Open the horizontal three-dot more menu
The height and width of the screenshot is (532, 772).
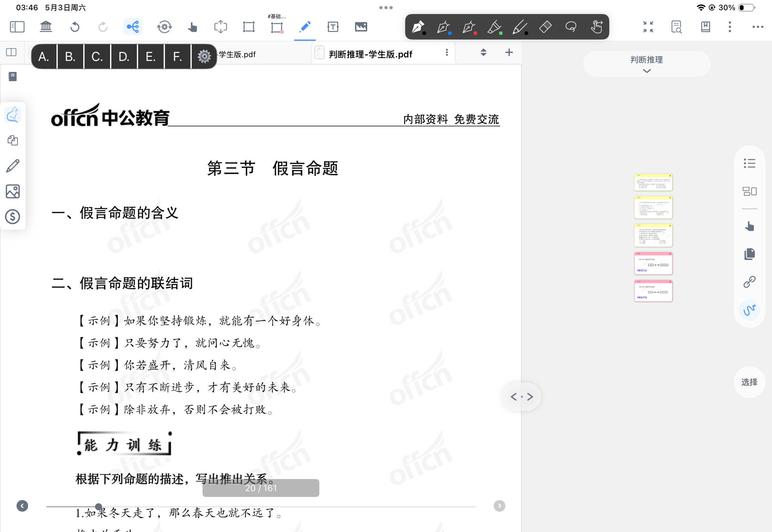pyautogui.click(x=758, y=27)
